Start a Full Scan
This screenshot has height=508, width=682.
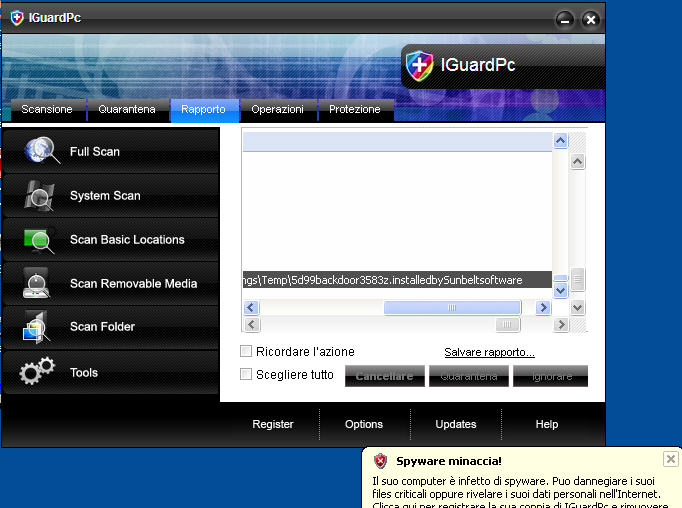coord(111,151)
